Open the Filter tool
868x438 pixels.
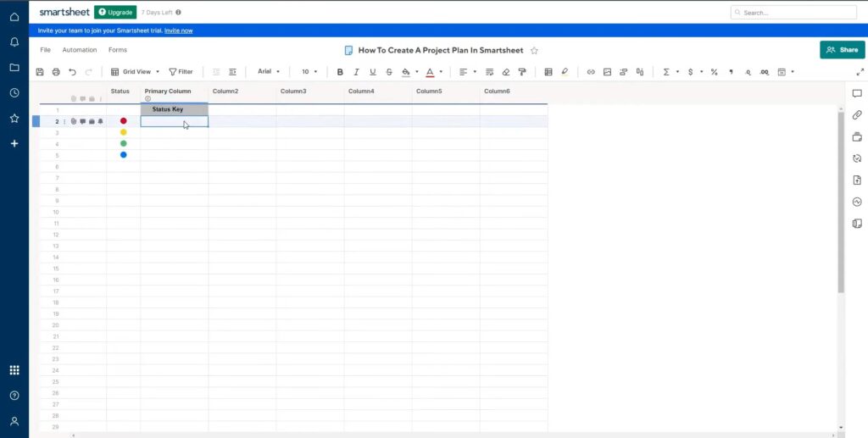(181, 72)
